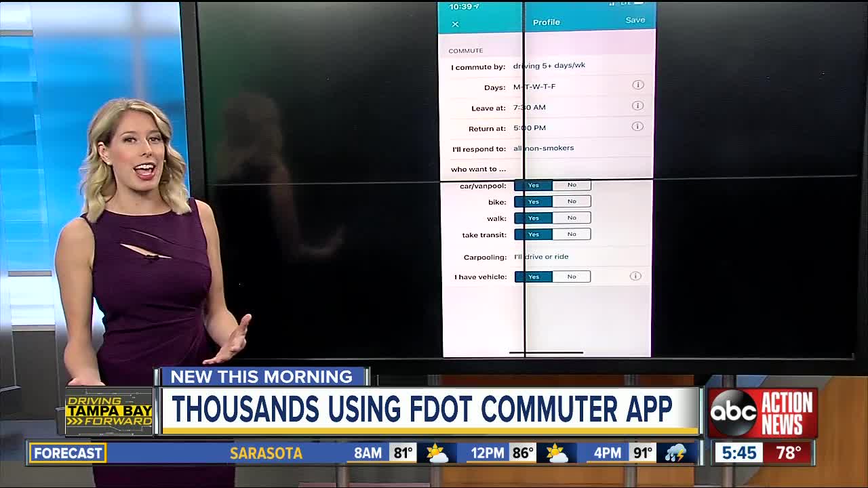Select Yes for I have vehicle
The height and width of the screenshot is (488, 868).
click(533, 277)
